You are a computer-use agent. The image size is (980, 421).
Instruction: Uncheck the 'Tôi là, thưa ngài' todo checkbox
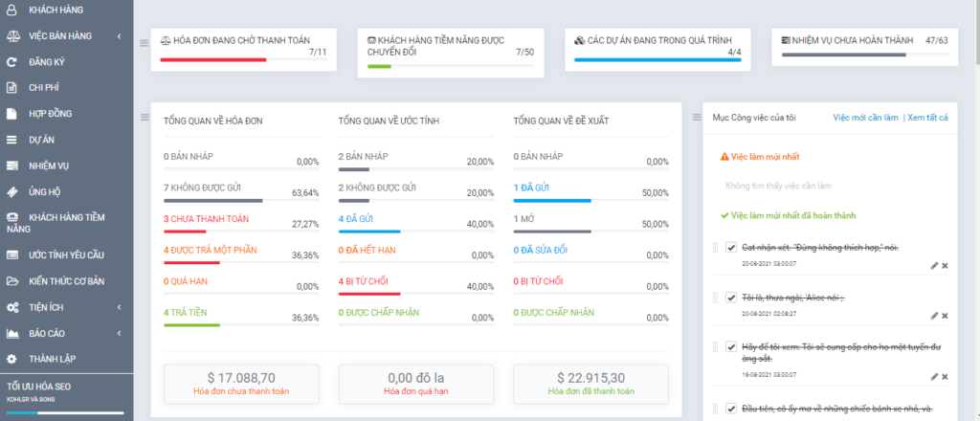(x=731, y=298)
